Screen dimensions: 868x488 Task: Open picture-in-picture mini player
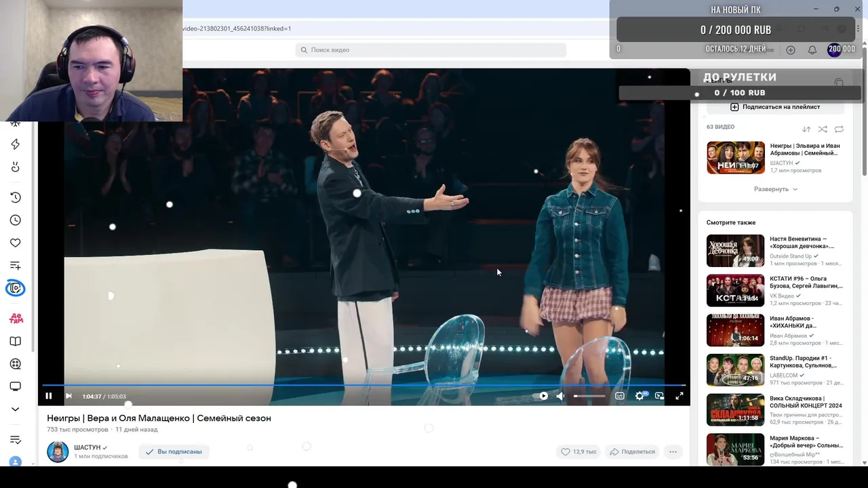pyautogui.click(x=659, y=396)
